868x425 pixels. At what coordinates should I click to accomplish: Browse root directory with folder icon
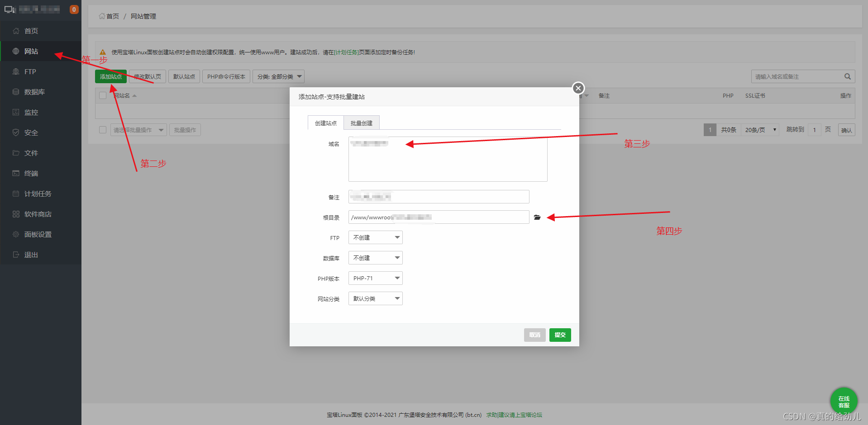click(537, 217)
